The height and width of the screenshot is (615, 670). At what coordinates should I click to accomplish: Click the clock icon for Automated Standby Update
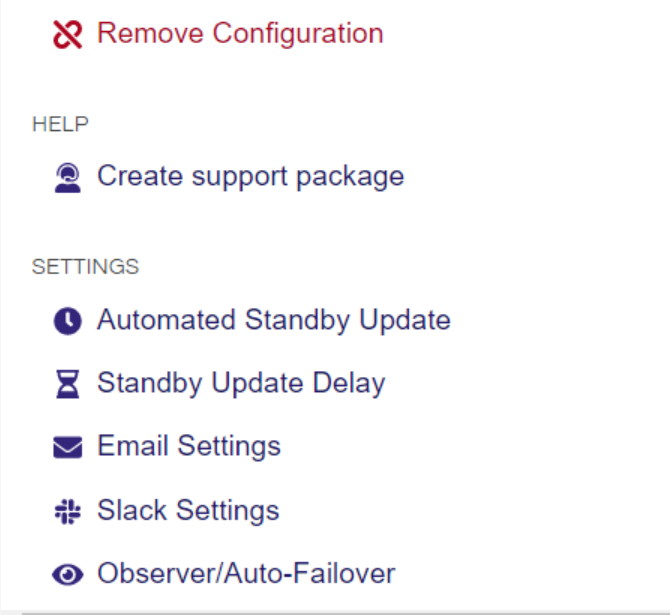point(67,321)
